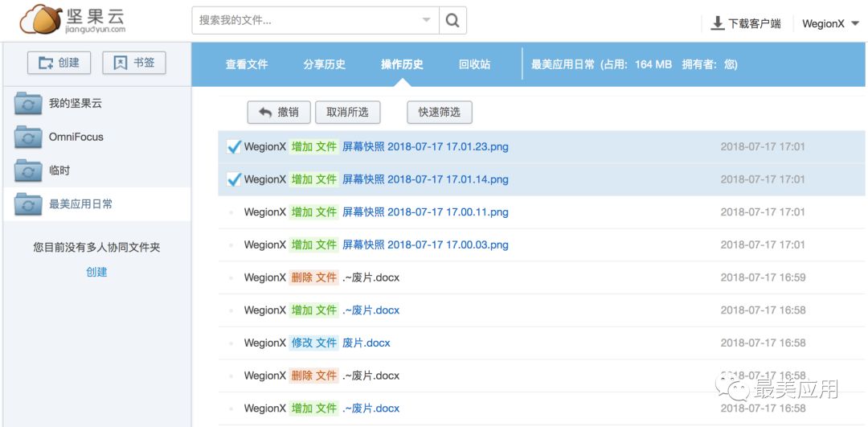Click the 创建 link under shared folders
Image resolution: width=868 pixels, height=427 pixels.
tap(96, 272)
